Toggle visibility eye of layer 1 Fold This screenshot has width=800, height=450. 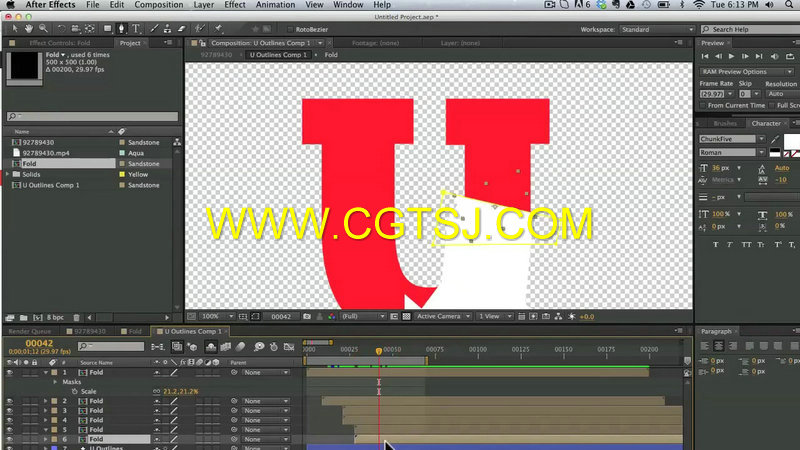click(x=9, y=372)
